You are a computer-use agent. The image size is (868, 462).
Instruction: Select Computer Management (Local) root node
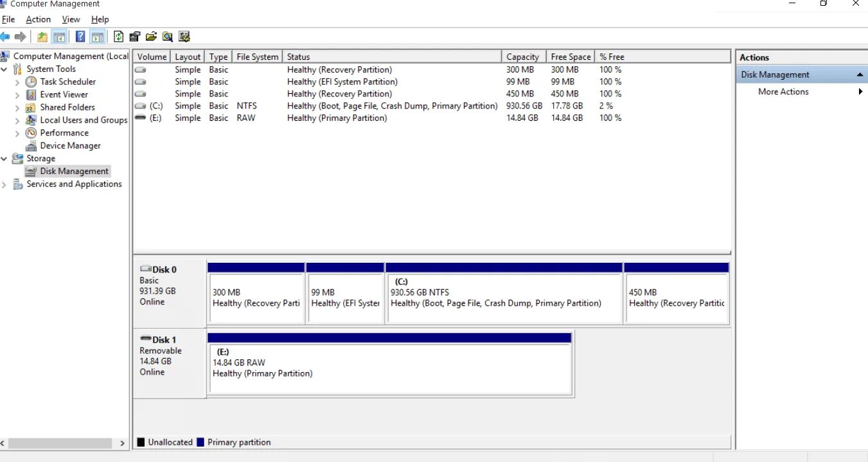(71, 57)
